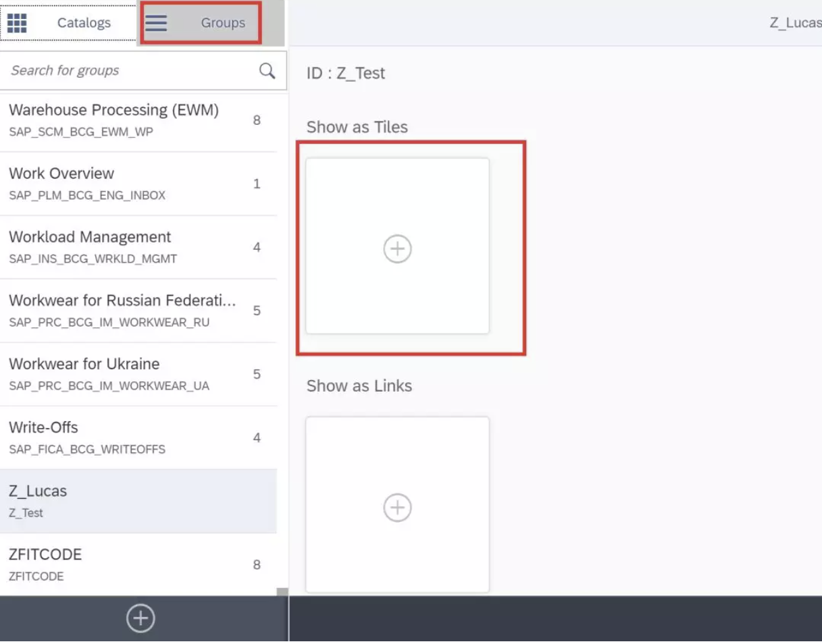Image resolution: width=822 pixels, height=644 pixels.
Task: Click the SAP_INS_BCG_WRKLD_MGMT ID text
Action: pyautogui.click(x=93, y=259)
